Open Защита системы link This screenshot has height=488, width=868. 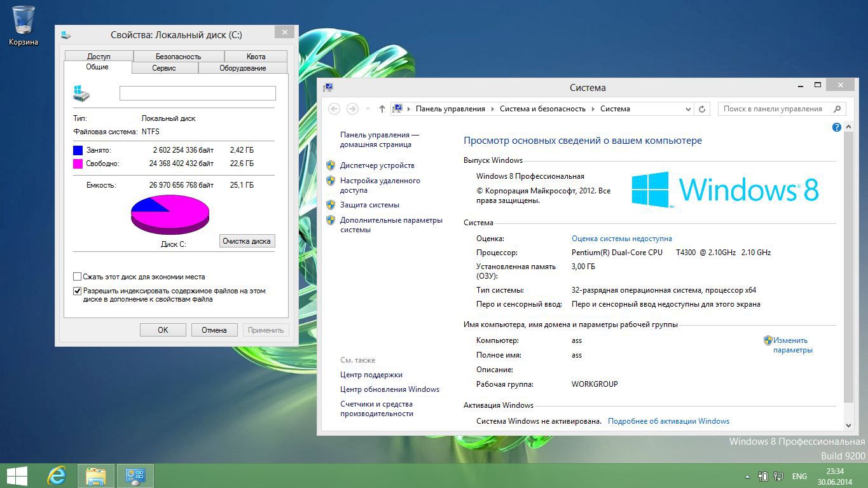pyautogui.click(x=369, y=205)
